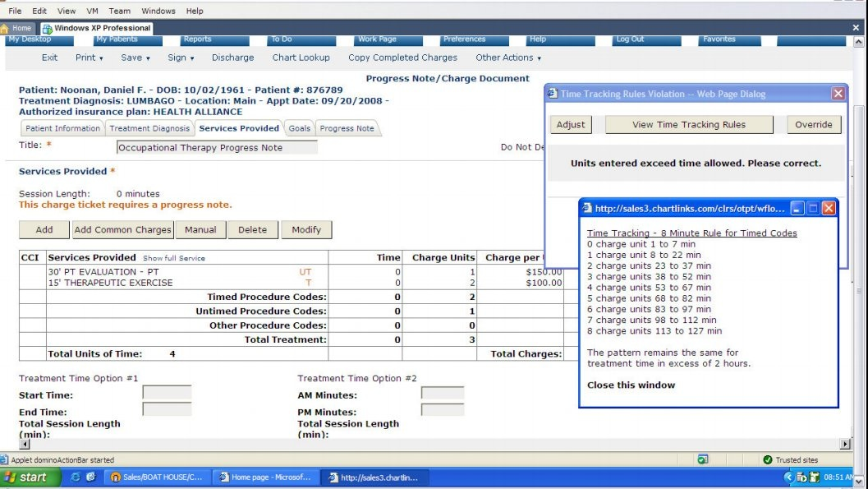Viewport: 868px width, 489px height.
Task: Open Favorites navigation button
Action: pos(730,40)
